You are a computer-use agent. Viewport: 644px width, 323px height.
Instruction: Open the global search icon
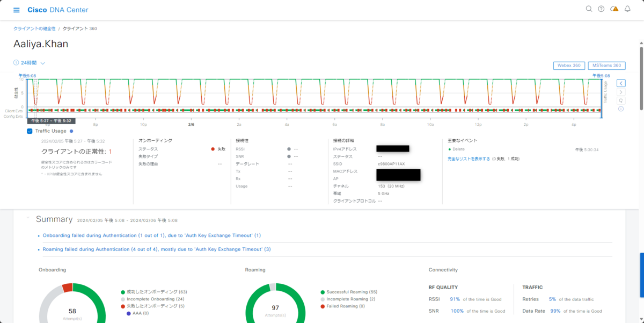[589, 9]
